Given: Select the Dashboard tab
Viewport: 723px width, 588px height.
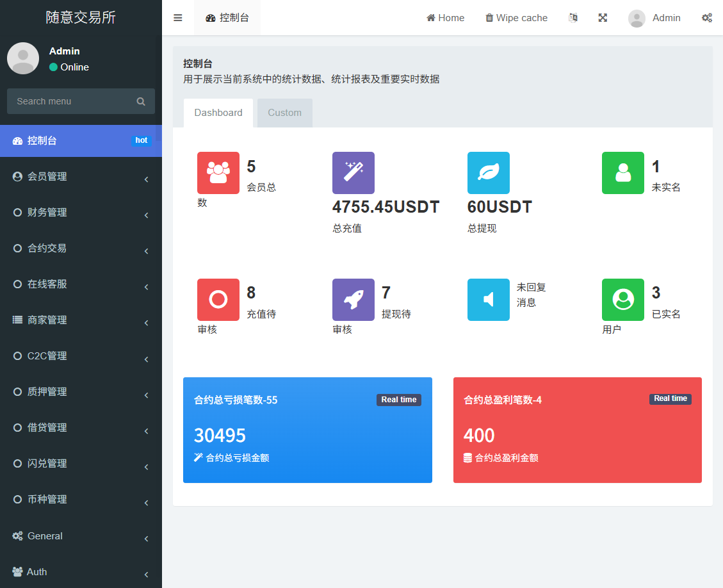Looking at the screenshot, I should tap(218, 113).
